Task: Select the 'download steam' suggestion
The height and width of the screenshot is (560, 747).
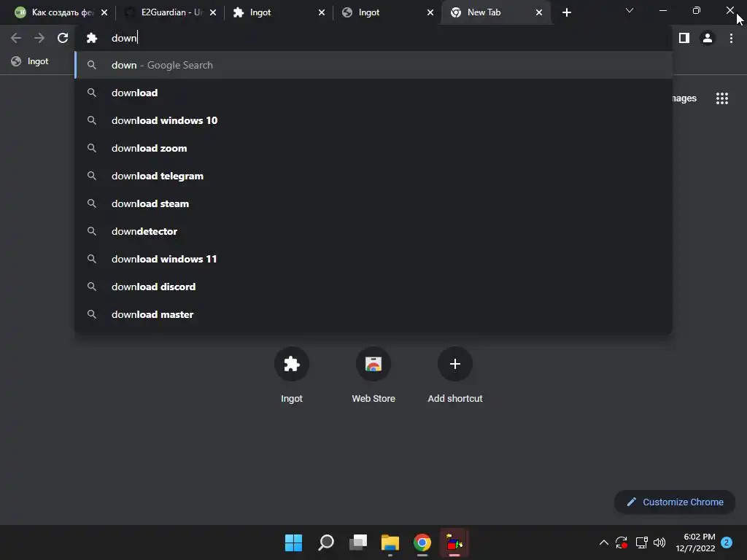Action: point(373,203)
